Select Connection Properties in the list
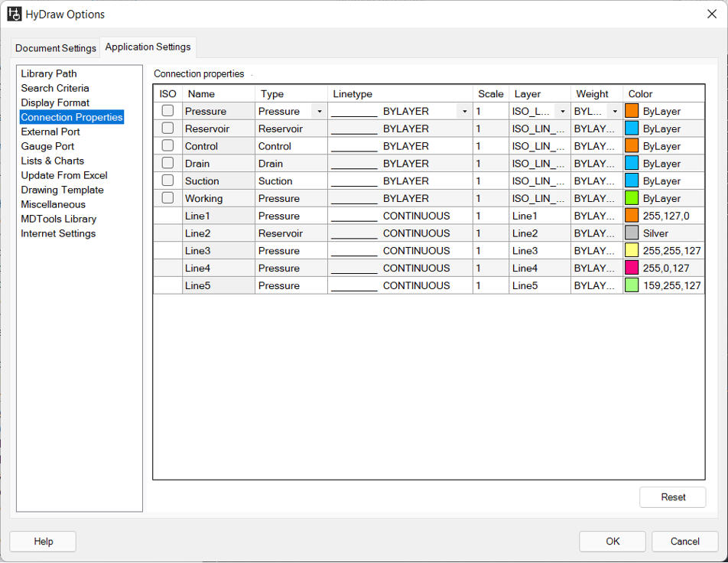Screen dimensions: 728x563 coord(72,117)
